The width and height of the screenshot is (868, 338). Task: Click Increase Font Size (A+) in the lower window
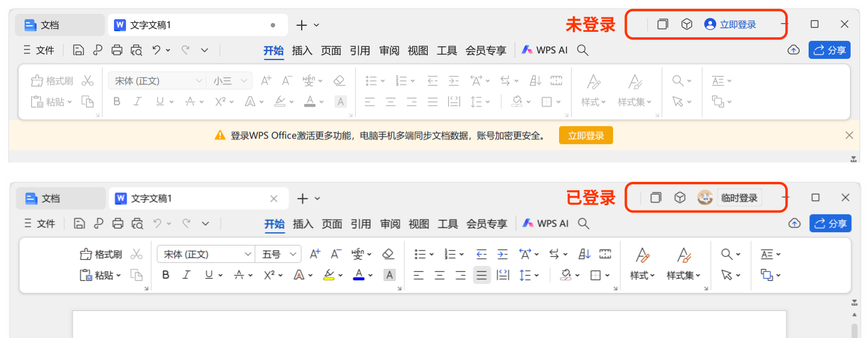click(315, 254)
